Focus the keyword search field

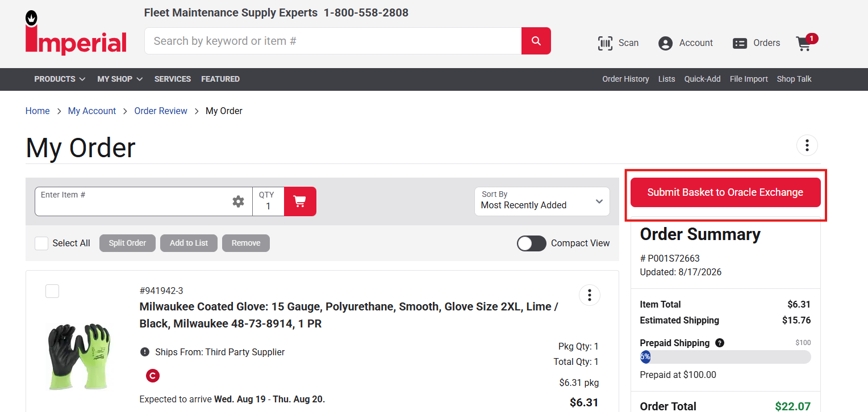[x=333, y=41]
